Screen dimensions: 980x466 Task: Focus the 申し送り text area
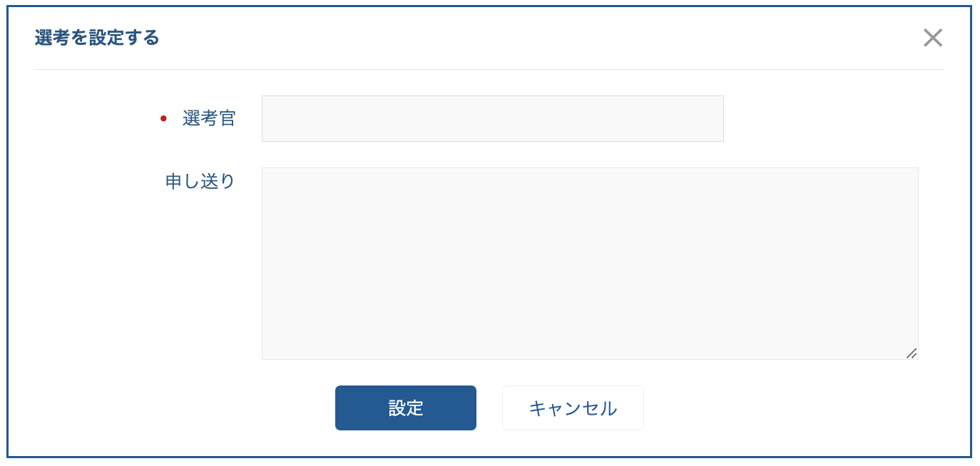pos(589,264)
